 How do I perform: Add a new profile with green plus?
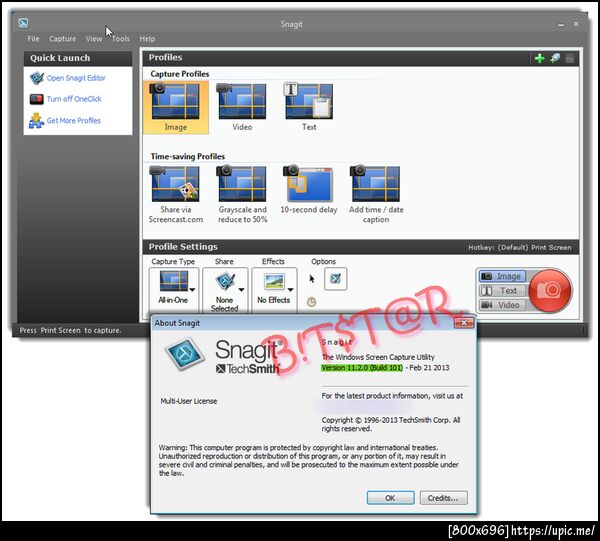pyautogui.click(x=540, y=58)
